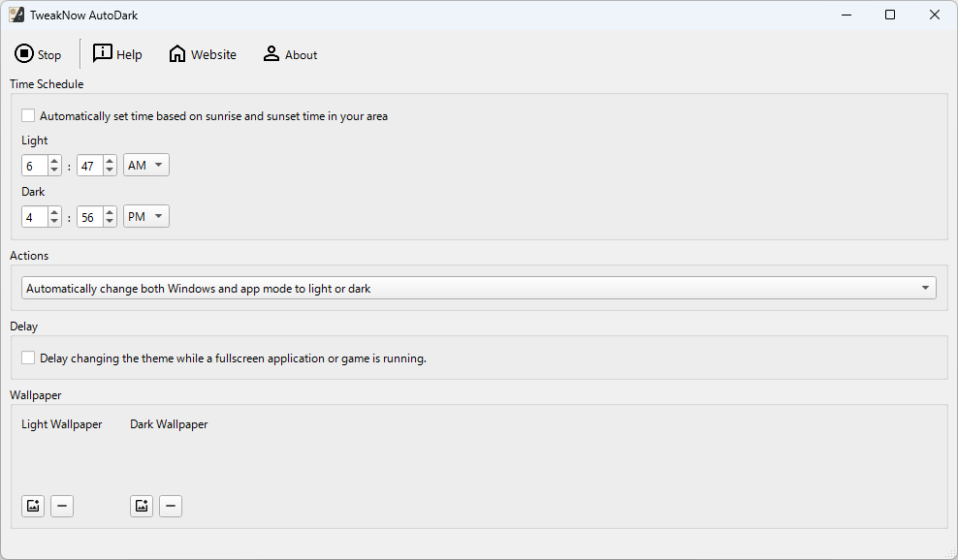
Task: Click the Dark hour input field
Action: coord(35,217)
